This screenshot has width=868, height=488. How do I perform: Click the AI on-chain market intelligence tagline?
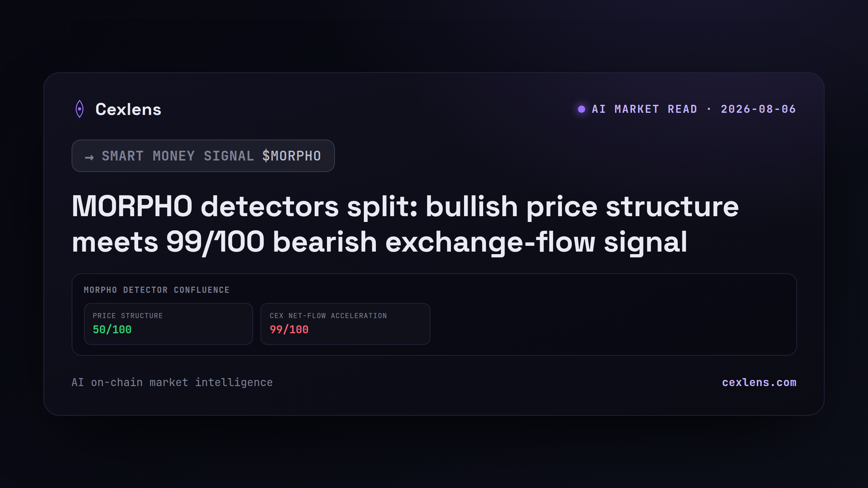click(x=172, y=382)
